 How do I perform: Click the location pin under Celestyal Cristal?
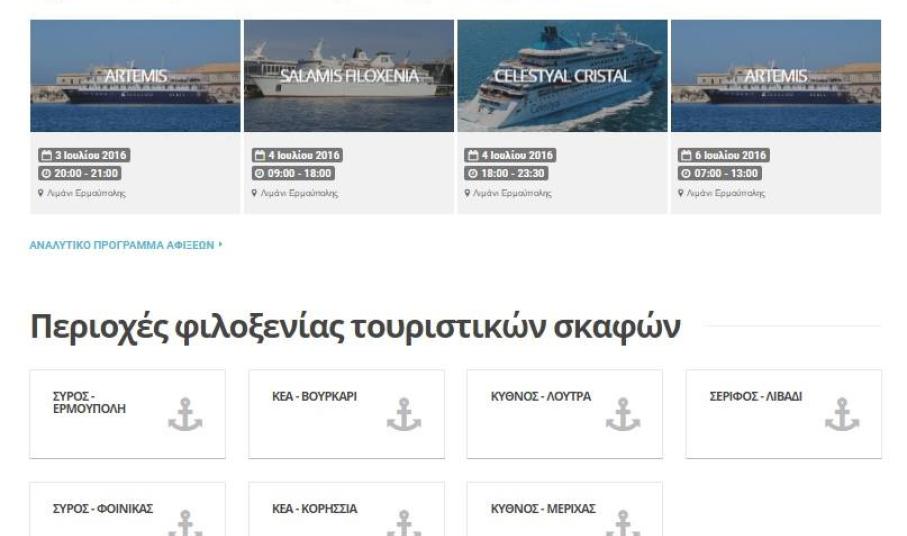(467, 193)
